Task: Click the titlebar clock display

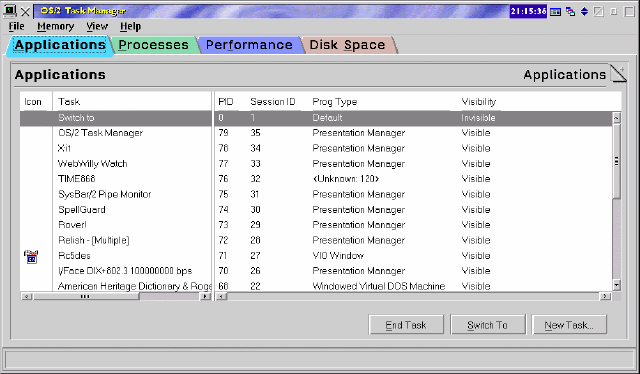Action: (528, 11)
